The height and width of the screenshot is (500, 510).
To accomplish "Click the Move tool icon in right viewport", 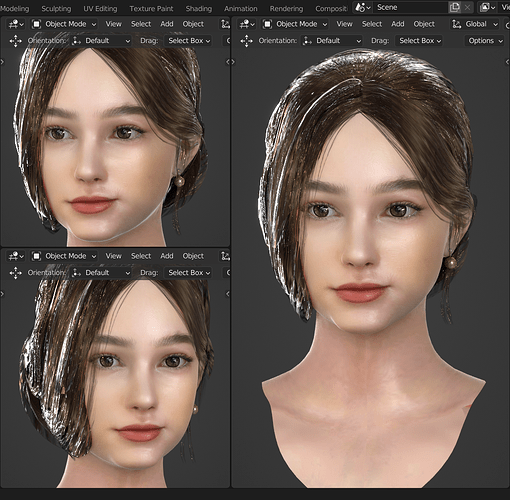I will coord(247,41).
